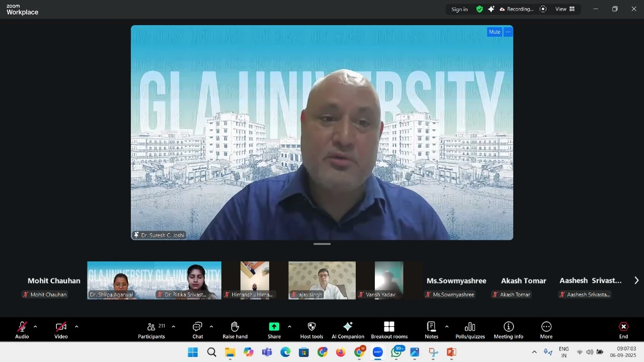Select Mohit Chauhan's participant tile

pos(54,281)
